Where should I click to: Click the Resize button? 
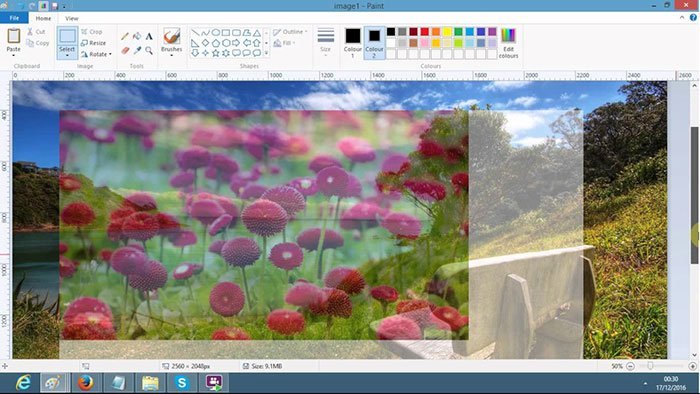click(94, 43)
